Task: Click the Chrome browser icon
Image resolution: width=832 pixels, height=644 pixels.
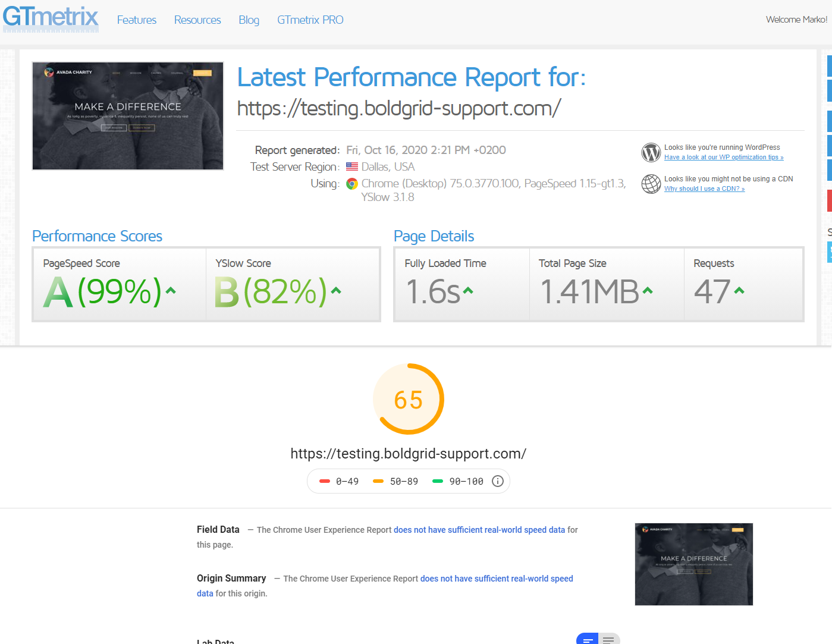Action: 352,184
